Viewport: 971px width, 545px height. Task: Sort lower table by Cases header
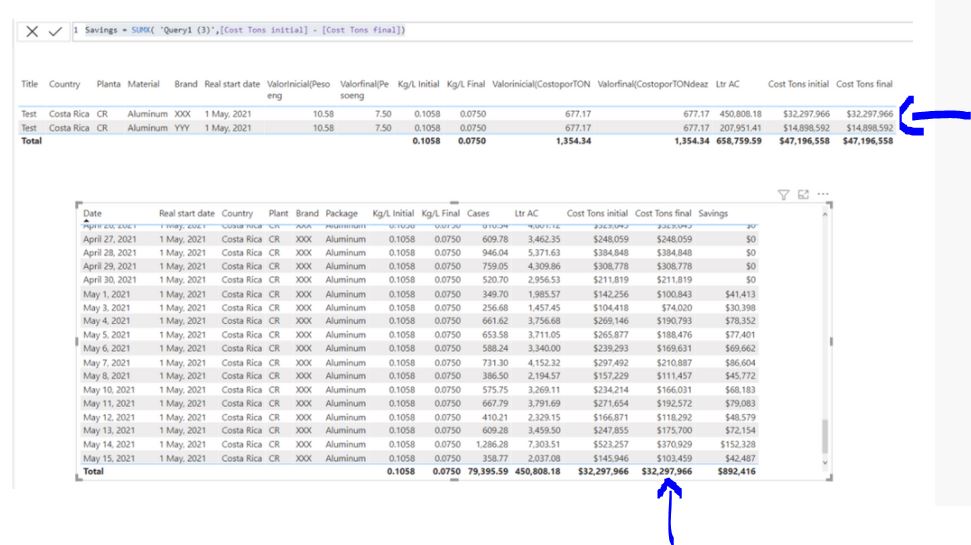coord(478,213)
